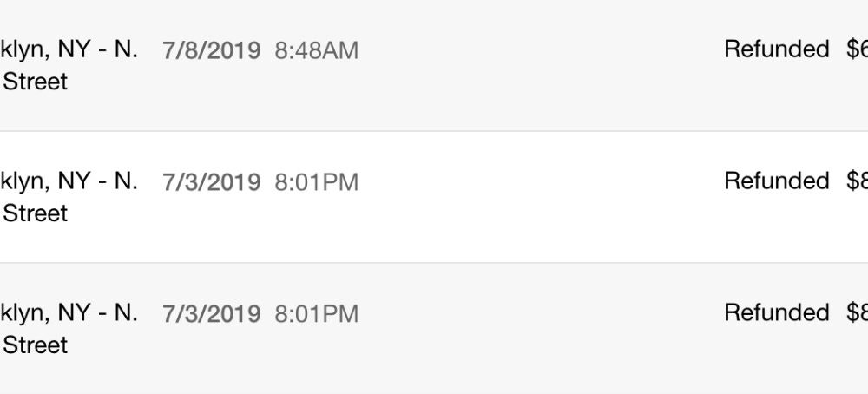Click 'Street' text in the middle row
The height and width of the screenshot is (394, 868).
pos(36,213)
